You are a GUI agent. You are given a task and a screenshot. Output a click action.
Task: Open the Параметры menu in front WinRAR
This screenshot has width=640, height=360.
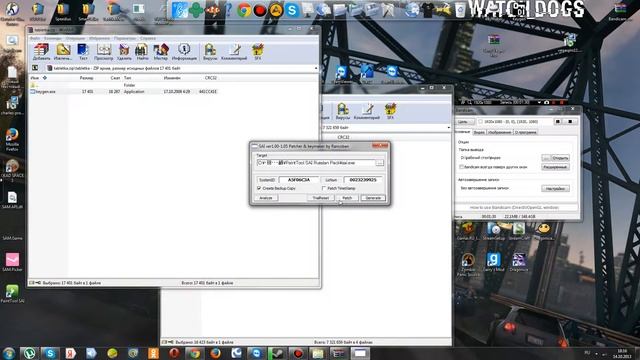(125, 38)
